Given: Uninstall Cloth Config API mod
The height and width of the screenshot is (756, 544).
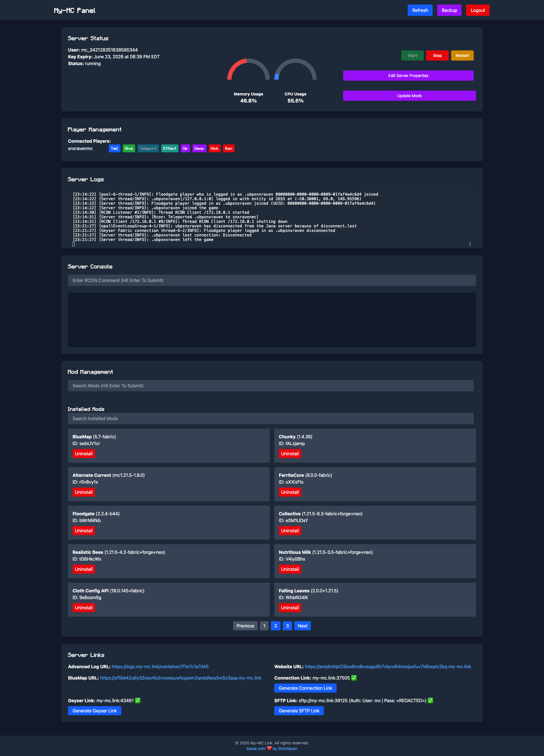Looking at the screenshot, I should click(x=84, y=608).
